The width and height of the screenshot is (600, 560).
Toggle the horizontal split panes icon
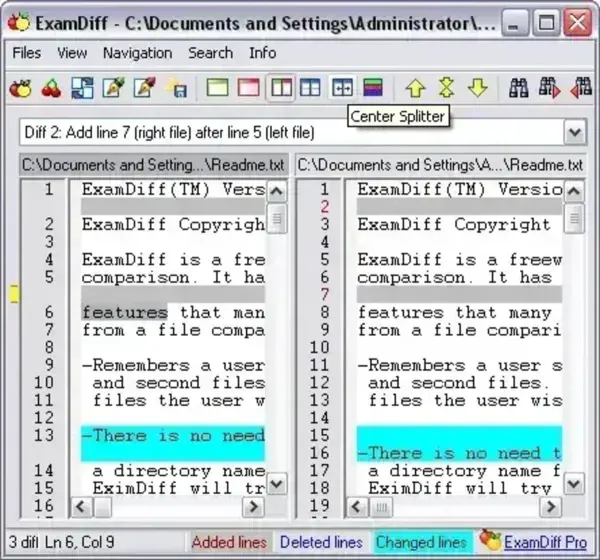click(310, 88)
